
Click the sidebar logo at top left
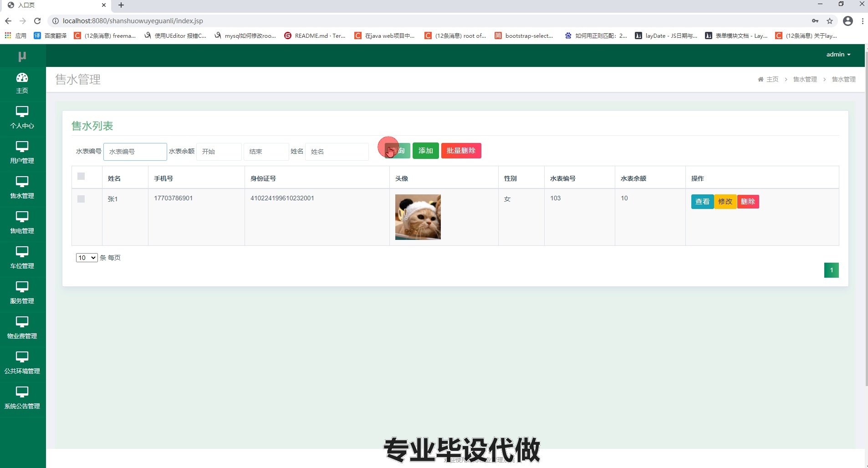pos(22,56)
